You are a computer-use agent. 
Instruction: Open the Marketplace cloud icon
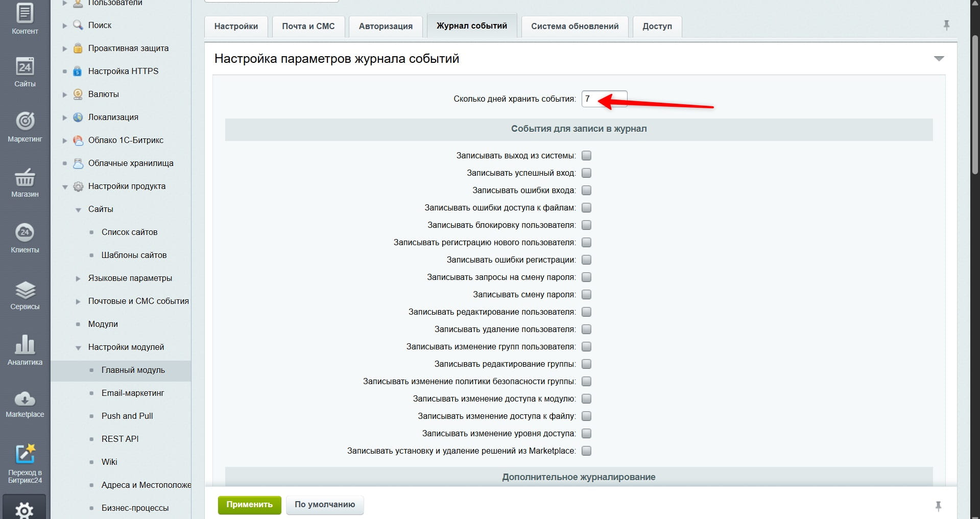[25, 399]
